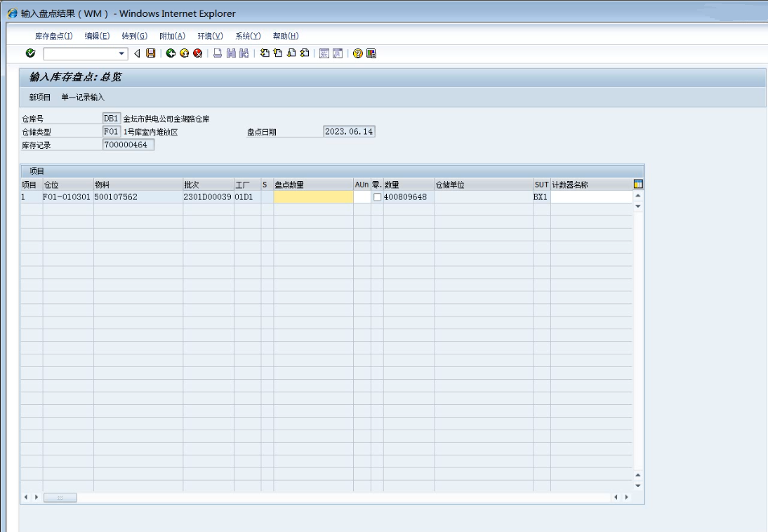768x532 pixels.
Task: Click the Print icon in toolbar
Action: [218, 54]
